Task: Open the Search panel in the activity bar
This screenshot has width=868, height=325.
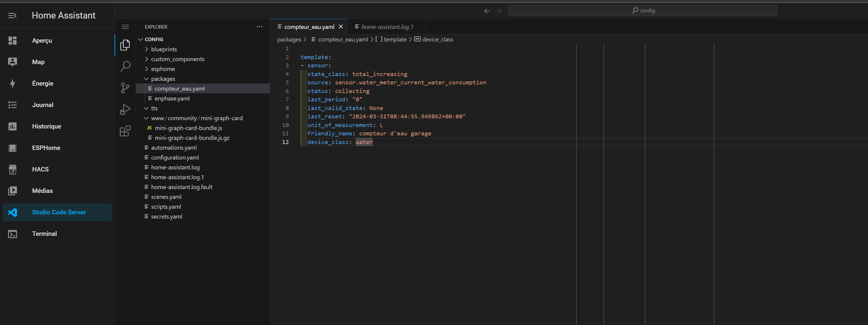Action: (x=125, y=66)
